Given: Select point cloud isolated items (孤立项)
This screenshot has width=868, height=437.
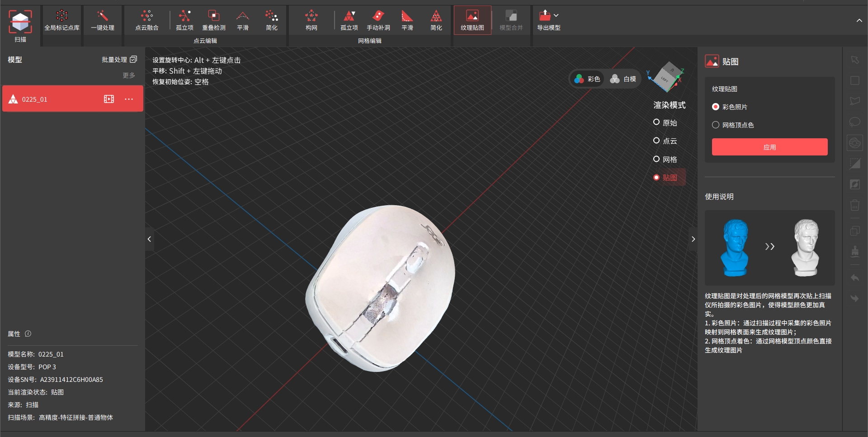Looking at the screenshot, I should (184, 21).
